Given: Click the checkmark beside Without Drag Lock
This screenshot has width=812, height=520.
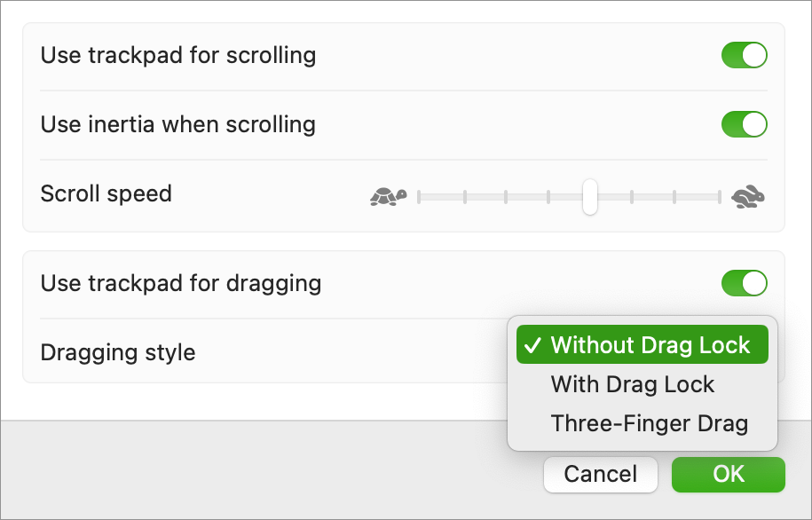Looking at the screenshot, I should (532, 345).
